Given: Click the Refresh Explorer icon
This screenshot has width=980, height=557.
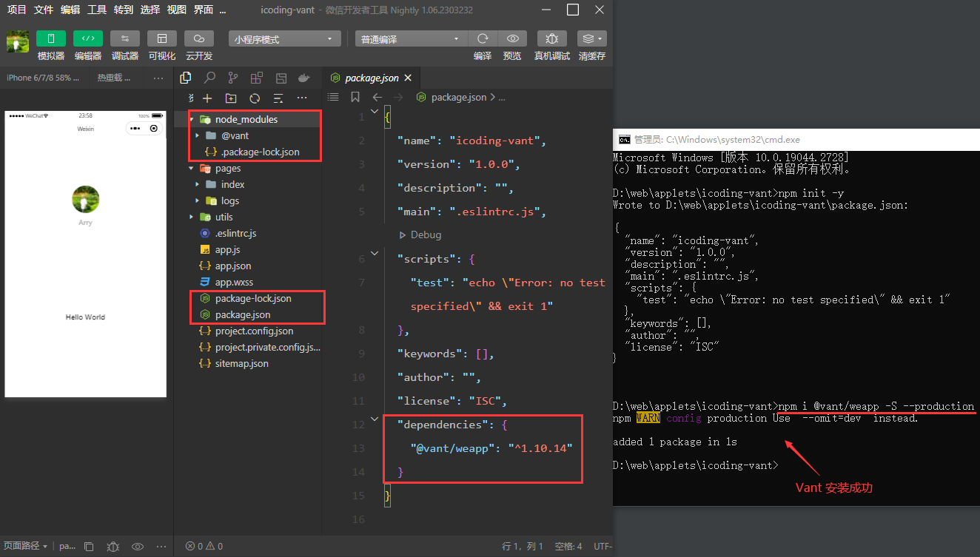Looking at the screenshot, I should (x=255, y=98).
